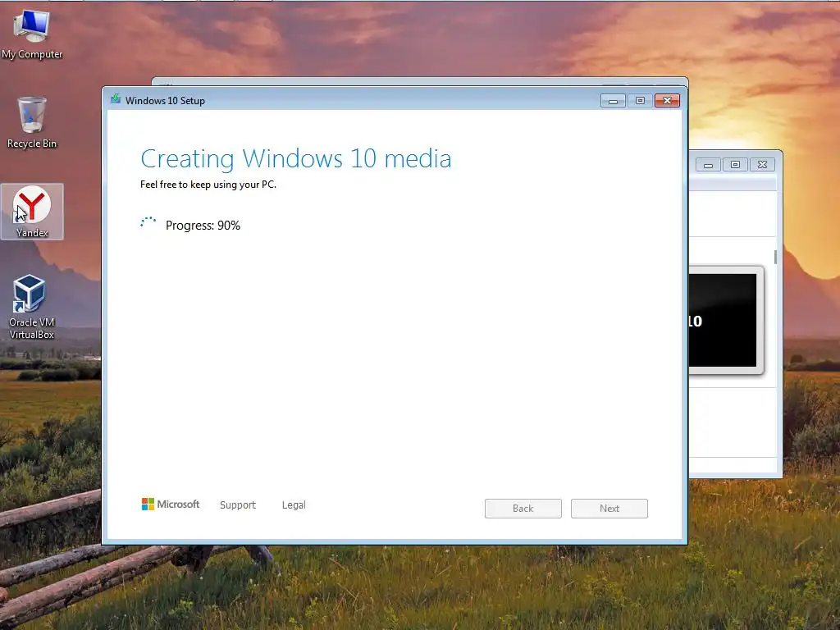
Task: Click the 'Windows 10 Setup' title text
Action: tap(165, 101)
